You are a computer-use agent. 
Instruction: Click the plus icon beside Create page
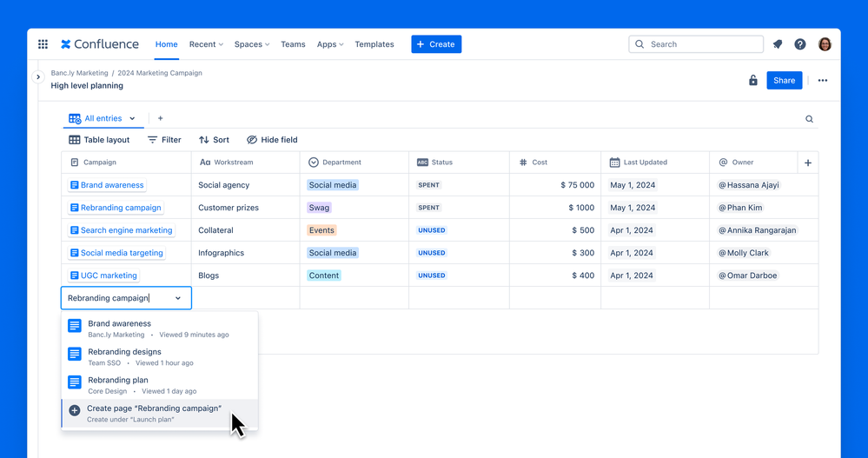click(x=74, y=411)
